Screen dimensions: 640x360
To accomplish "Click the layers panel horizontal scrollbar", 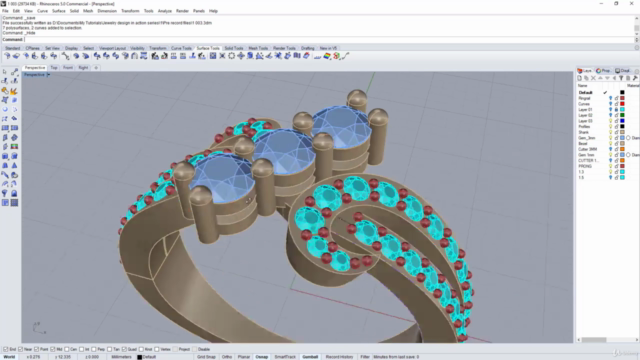I will (594, 340).
